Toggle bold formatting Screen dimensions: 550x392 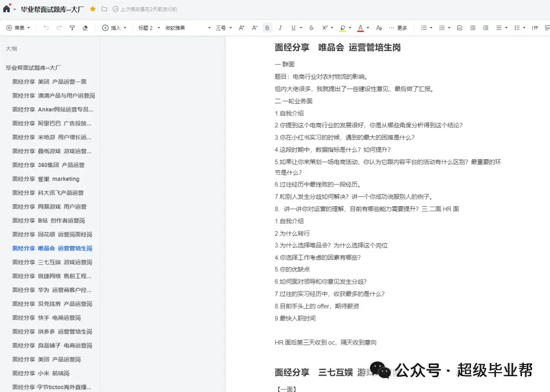(267, 28)
